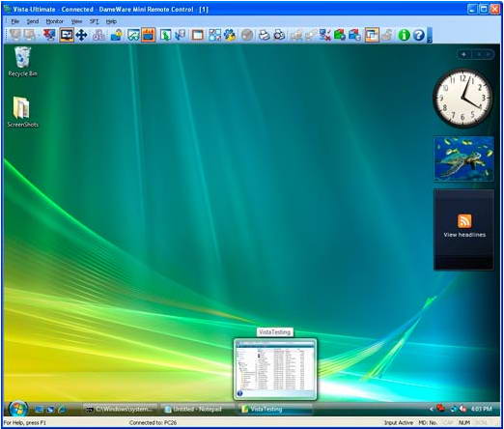Click the printer with gear toolbar icon

point(279,35)
